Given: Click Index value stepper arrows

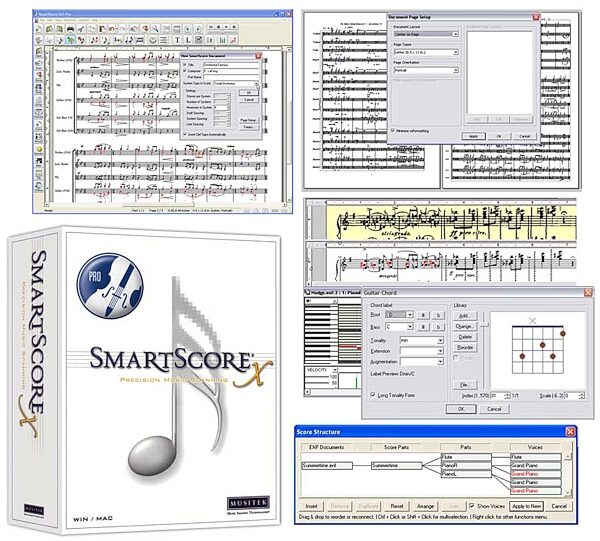Looking at the screenshot, I should [507, 396].
